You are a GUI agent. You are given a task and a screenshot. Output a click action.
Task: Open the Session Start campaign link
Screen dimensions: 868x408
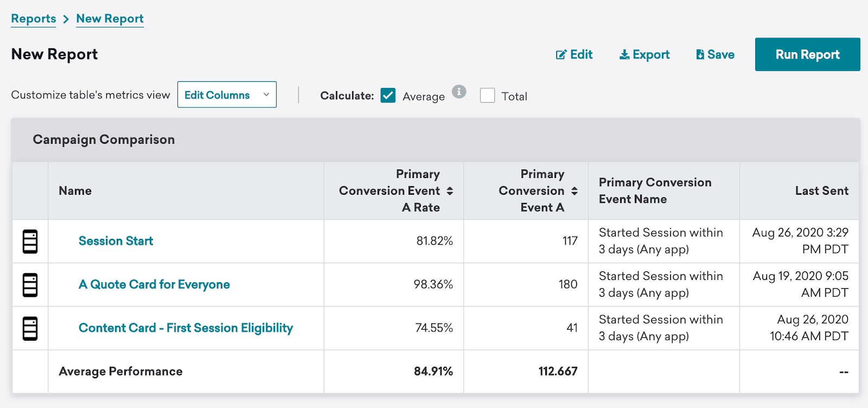click(x=116, y=241)
